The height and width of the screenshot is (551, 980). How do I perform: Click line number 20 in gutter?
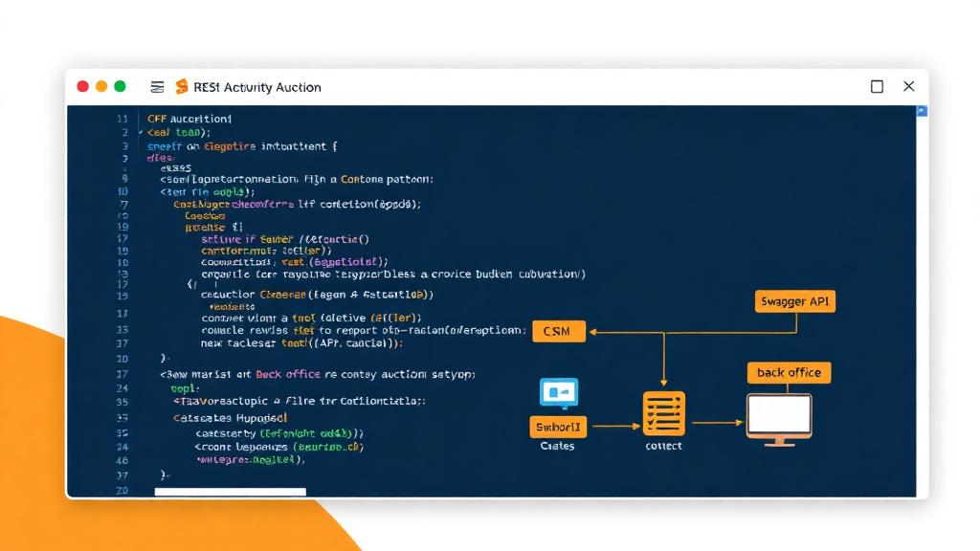point(122,490)
